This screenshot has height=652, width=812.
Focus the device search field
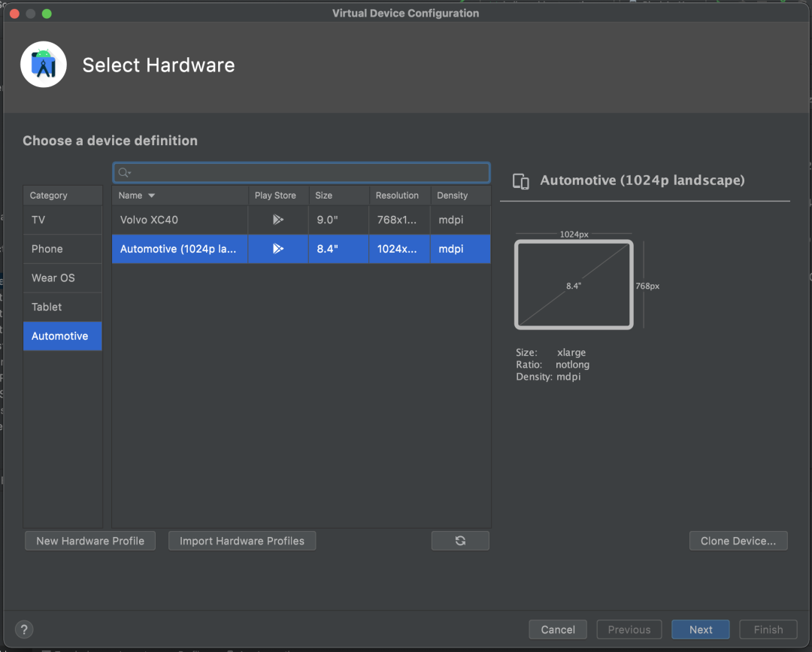(301, 172)
